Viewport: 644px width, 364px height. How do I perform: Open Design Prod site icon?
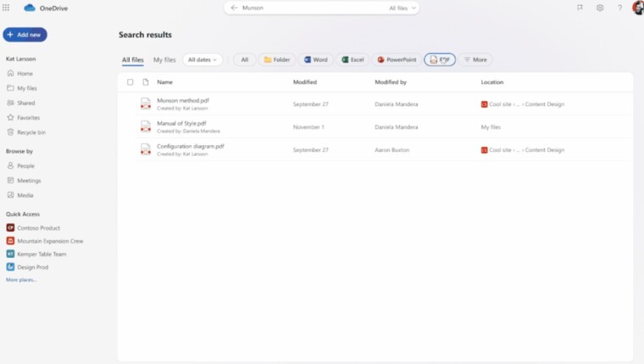[10, 267]
